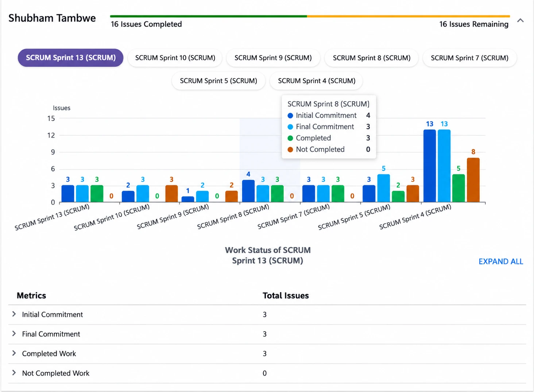Image resolution: width=534 pixels, height=392 pixels.
Task: Select SCRUM Sprint 4 (SCRUM) pill tab
Action: pyautogui.click(x=317, y=81)
